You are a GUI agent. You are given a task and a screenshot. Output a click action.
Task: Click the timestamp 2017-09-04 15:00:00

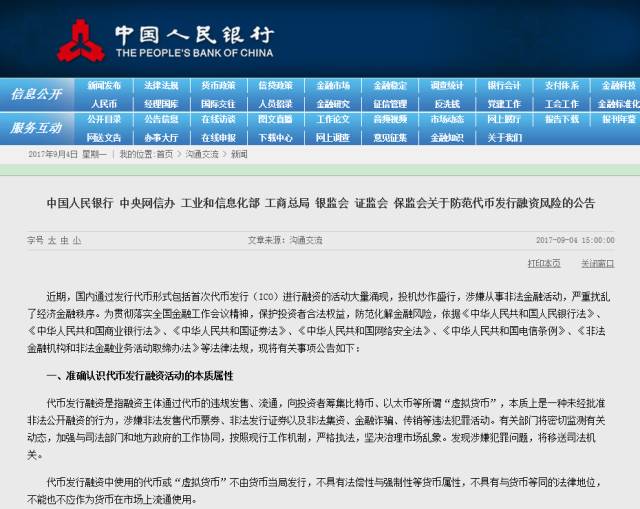pos(575,240)
